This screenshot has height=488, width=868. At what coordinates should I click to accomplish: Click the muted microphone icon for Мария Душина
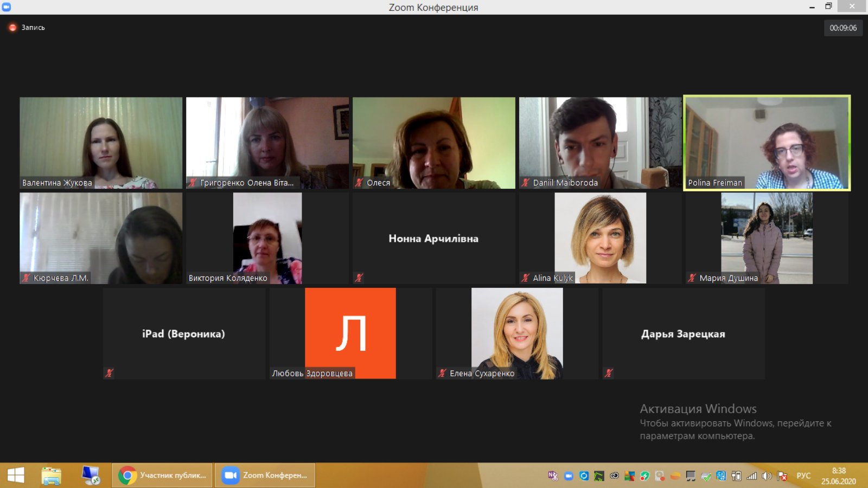[692, 278]
